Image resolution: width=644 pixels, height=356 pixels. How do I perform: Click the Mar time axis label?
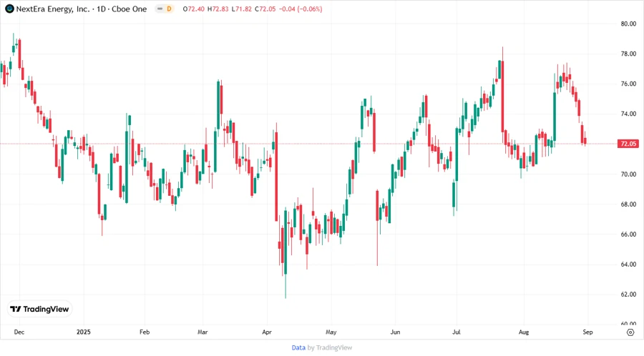point(203,332)
